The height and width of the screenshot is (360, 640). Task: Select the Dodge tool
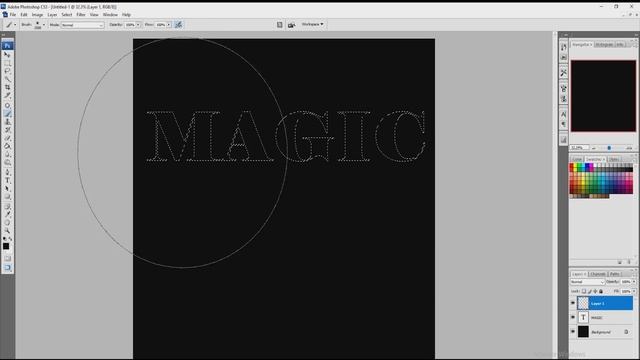point(7,162)
